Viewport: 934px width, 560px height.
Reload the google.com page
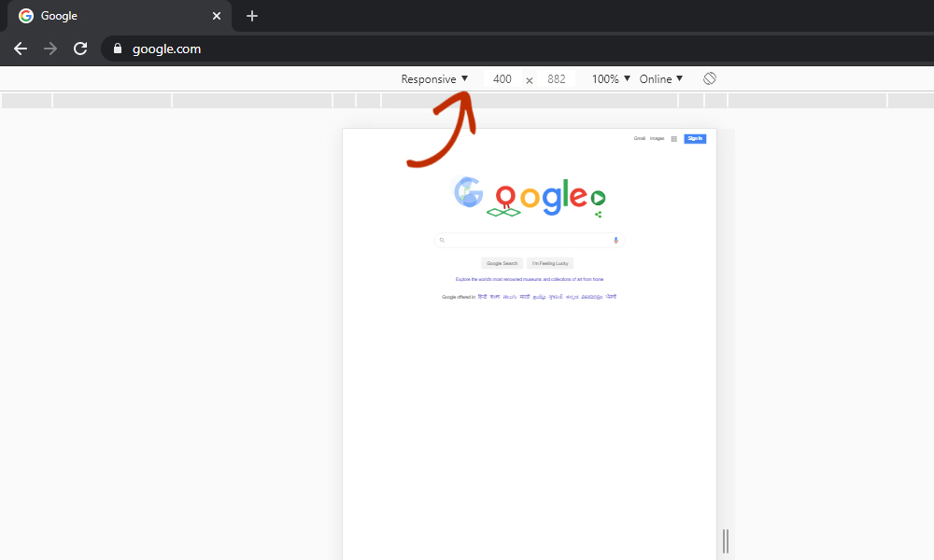pos(80,49)
